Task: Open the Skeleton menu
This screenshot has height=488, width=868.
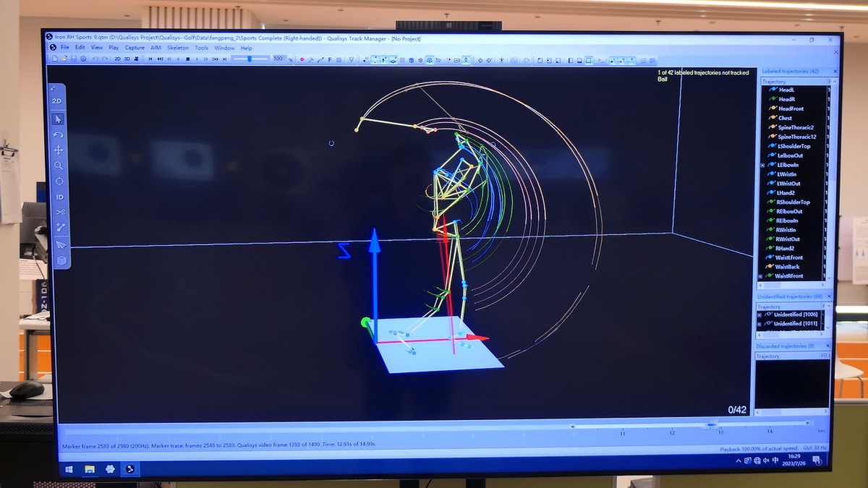Action: pyautogui.click(x=178, y=48)
